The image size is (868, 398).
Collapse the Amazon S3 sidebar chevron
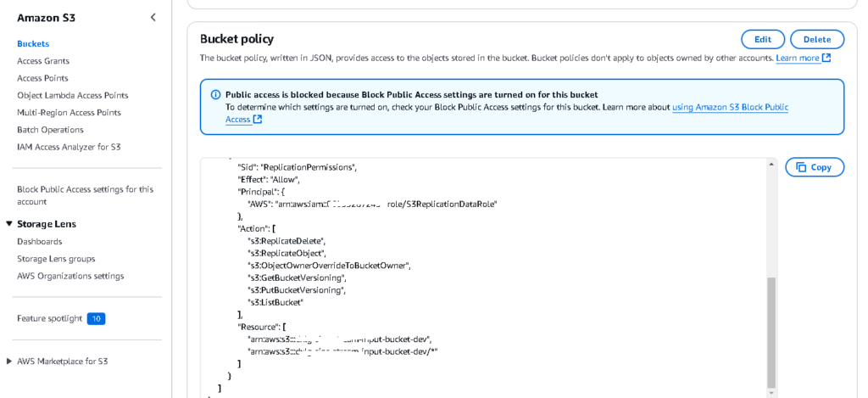click(153, 18)
